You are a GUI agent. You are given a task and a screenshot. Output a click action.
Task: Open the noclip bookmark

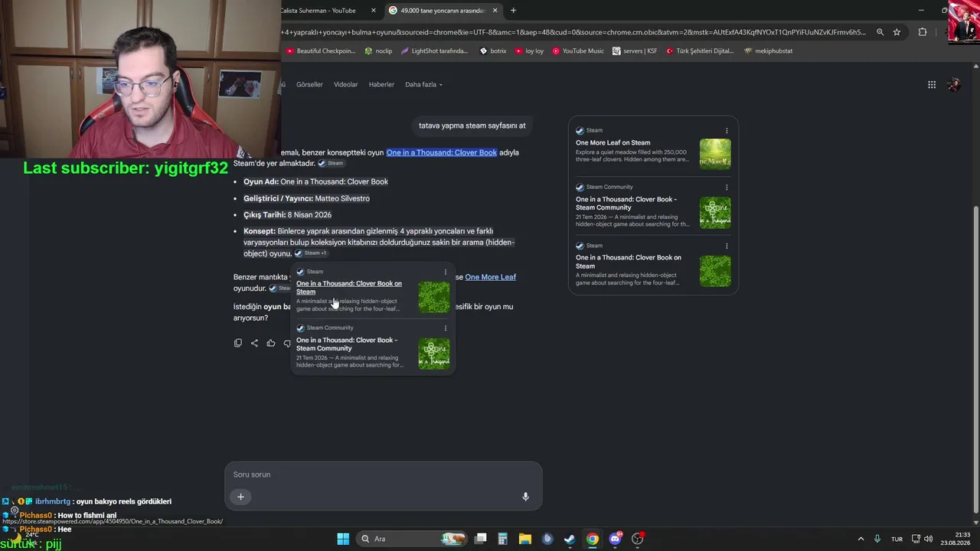[x=378, y=51]
